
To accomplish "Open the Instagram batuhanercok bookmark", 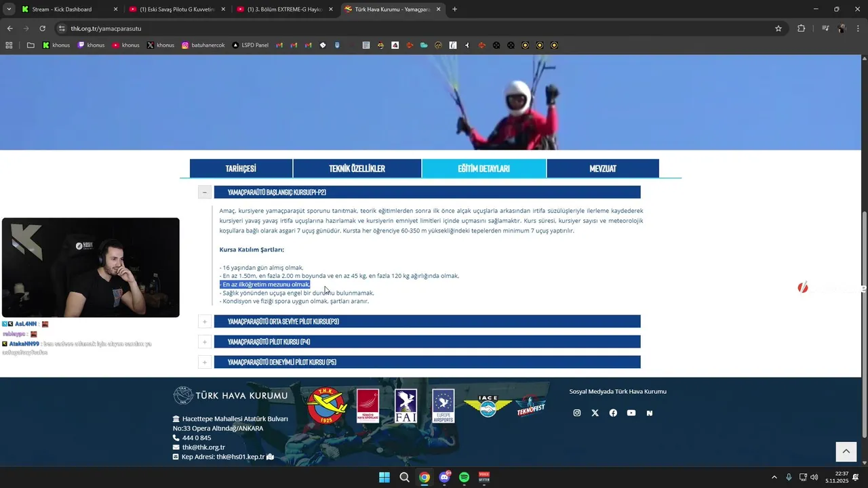I will click(x=203, y=45).
